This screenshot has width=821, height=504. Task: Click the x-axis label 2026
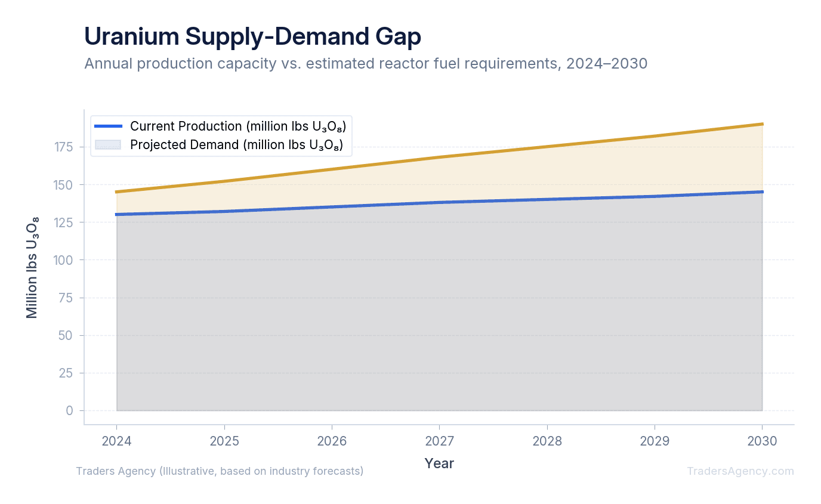pos(332,441)
